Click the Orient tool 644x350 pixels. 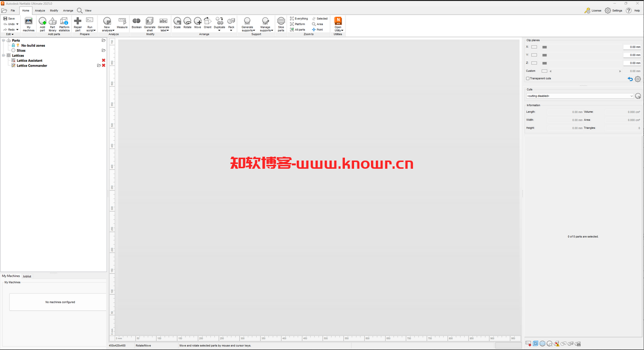click(x=207, y=23)
